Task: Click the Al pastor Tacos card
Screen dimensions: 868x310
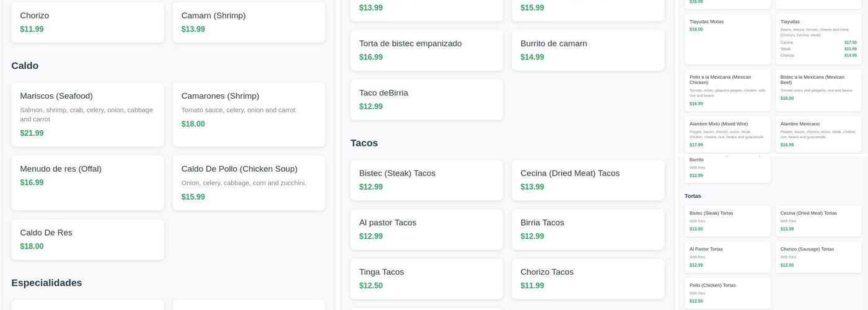Action: click(427, 229)
